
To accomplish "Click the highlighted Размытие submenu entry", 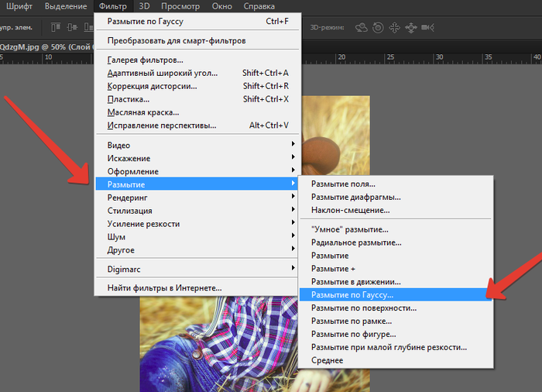I will click(197, 184).
